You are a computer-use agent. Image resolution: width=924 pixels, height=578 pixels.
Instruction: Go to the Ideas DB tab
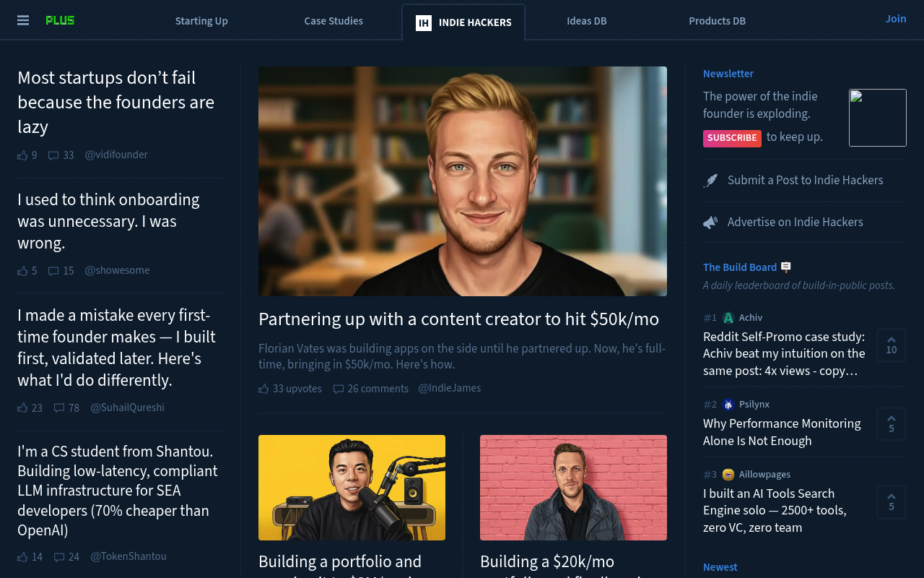587,21
